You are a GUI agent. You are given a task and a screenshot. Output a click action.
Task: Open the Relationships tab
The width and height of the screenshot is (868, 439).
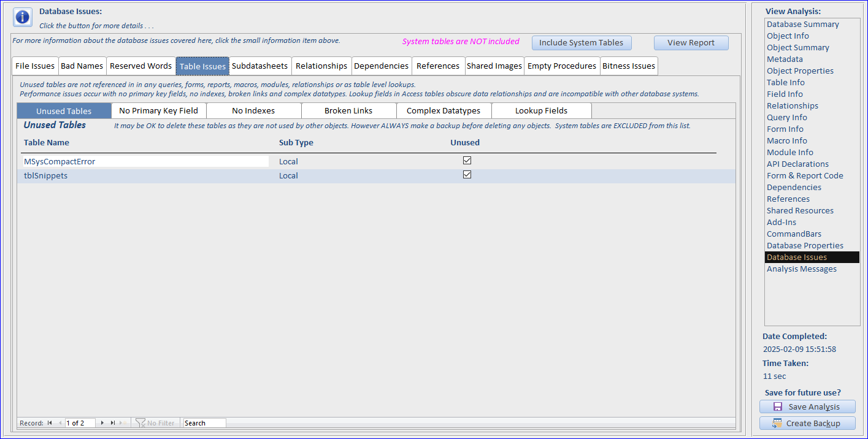[321, 66]
